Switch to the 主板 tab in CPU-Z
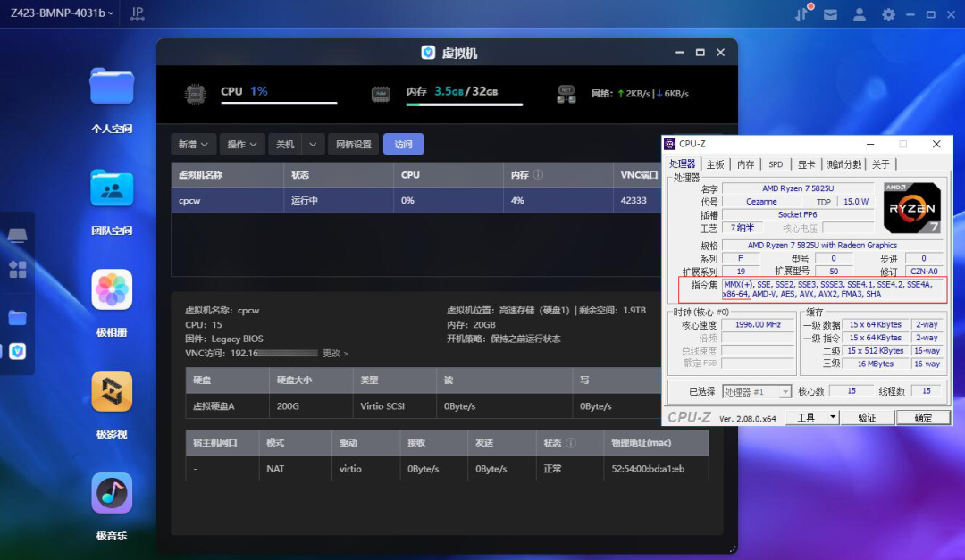The width and height of the screenshot is (965, 560). point(715,164)
